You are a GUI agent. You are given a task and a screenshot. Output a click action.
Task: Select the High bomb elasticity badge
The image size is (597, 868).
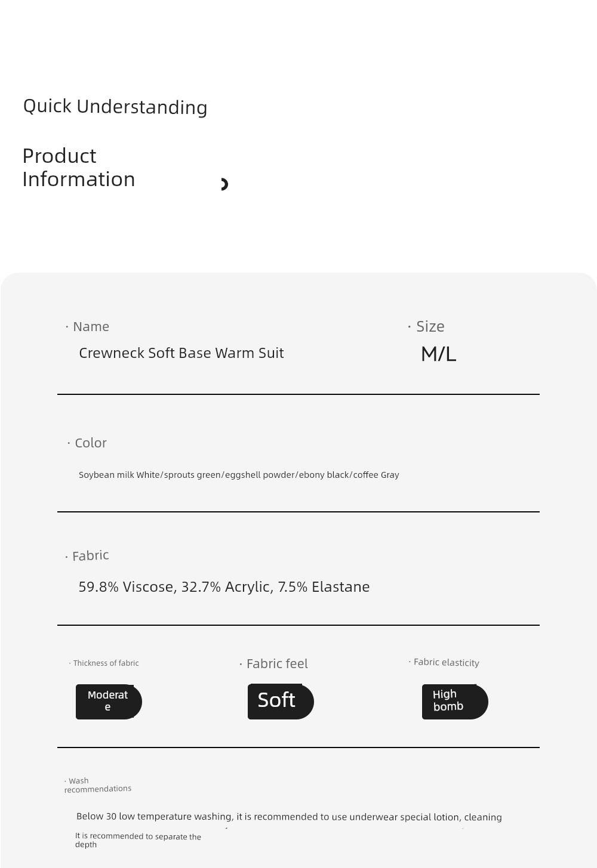(455, 702)
